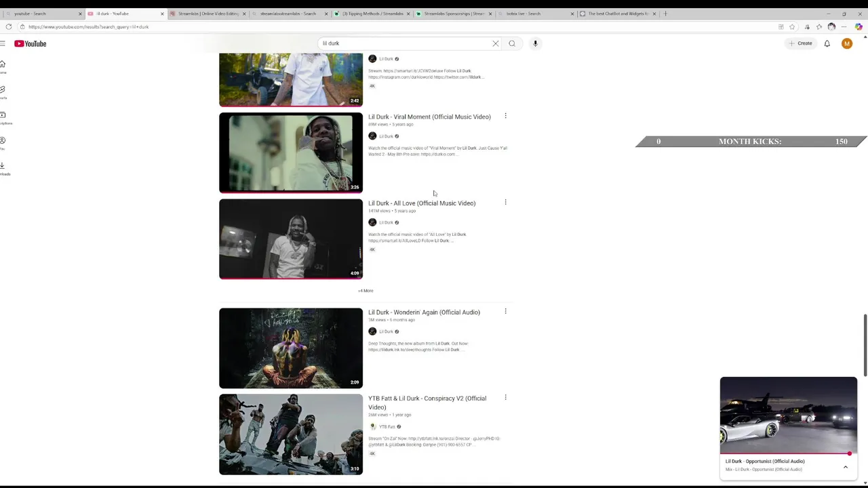The height and width of the screenshot is (488, 868).
Task: Open Downloads in the sidebar
Action: click(x=3, y=168)
